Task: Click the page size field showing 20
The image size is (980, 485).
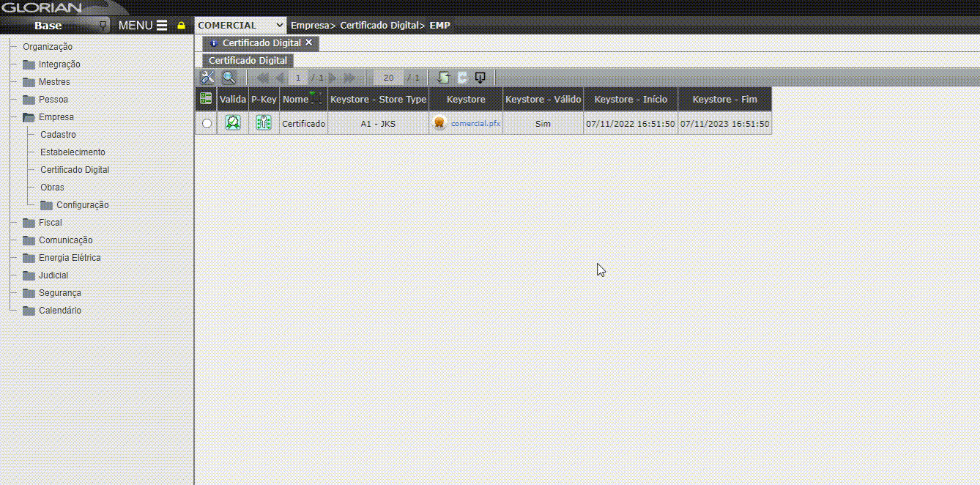Action: 388,78
